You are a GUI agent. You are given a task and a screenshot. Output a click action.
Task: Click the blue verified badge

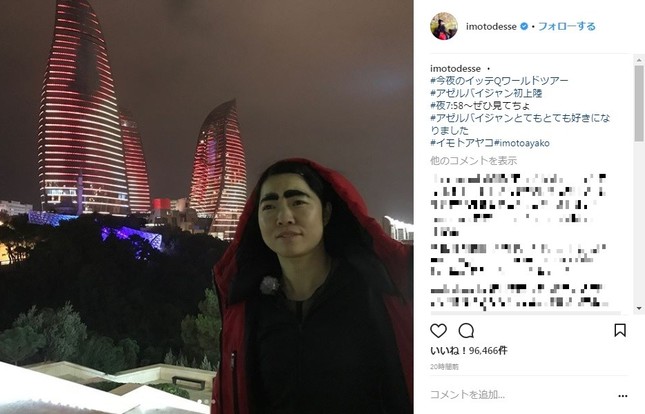(524, 26)
